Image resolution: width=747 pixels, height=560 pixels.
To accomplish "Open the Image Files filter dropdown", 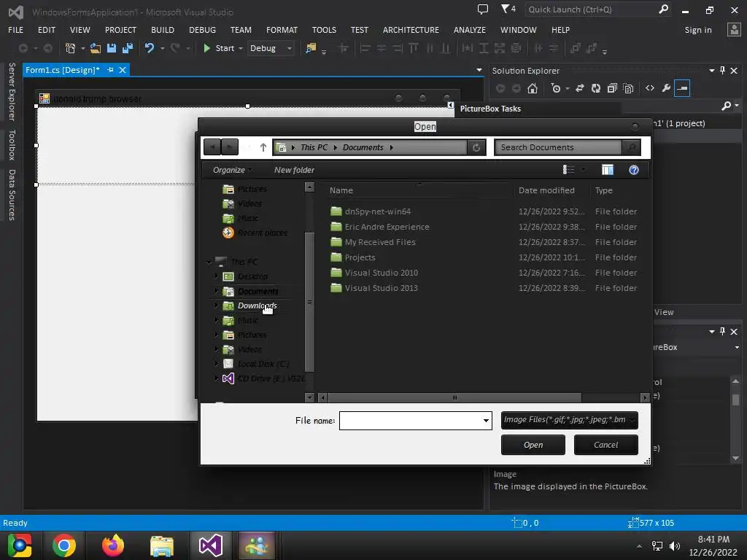I will point(569,420).
